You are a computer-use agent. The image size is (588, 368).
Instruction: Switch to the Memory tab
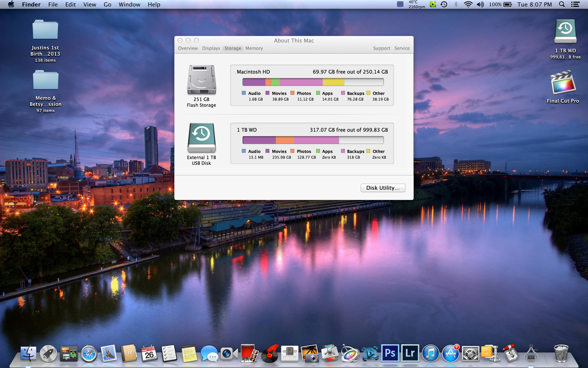point(254,48)
